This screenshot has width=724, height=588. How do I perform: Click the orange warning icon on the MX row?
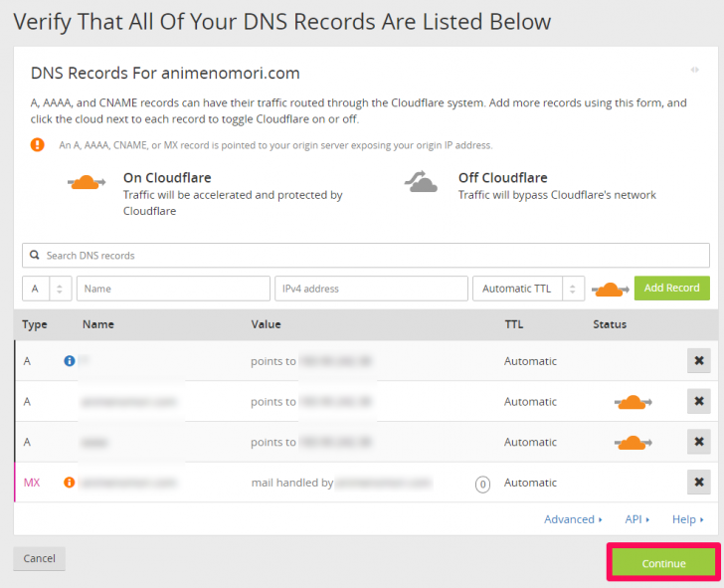coord(70,483)
